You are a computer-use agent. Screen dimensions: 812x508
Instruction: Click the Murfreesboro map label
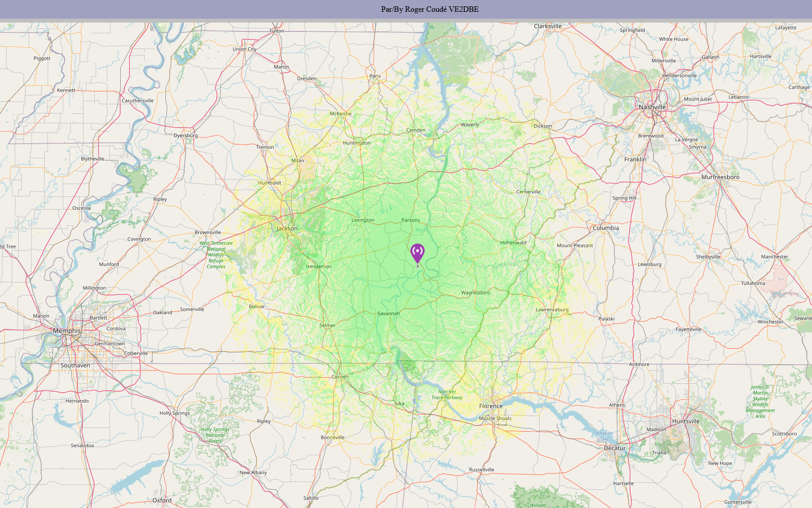[720, 177]
